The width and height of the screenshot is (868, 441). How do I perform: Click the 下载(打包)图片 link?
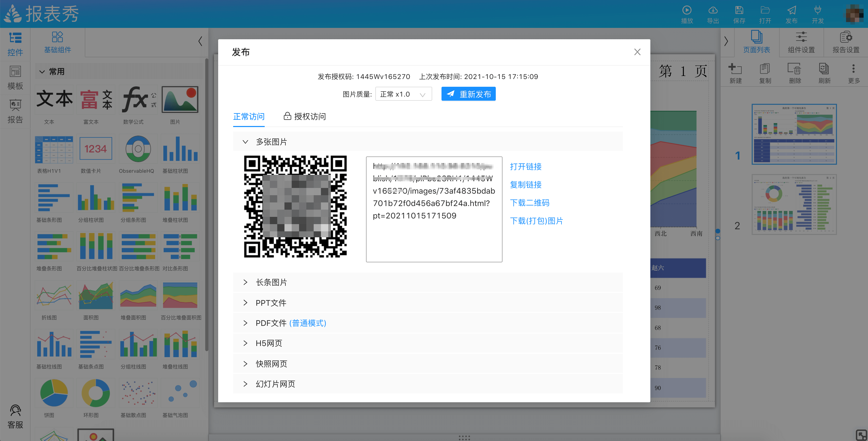coord(536,221)
